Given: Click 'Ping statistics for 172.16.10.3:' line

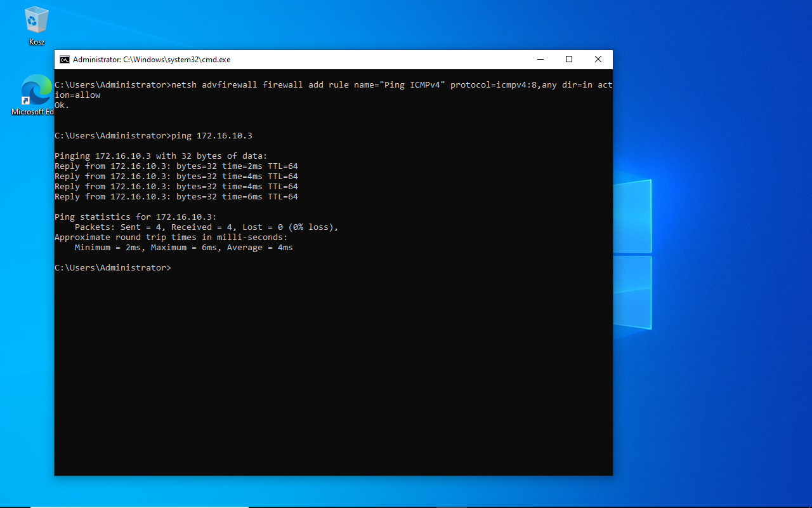Looking at the screenshot, I should pyautogui.click(x=136, y=217).
